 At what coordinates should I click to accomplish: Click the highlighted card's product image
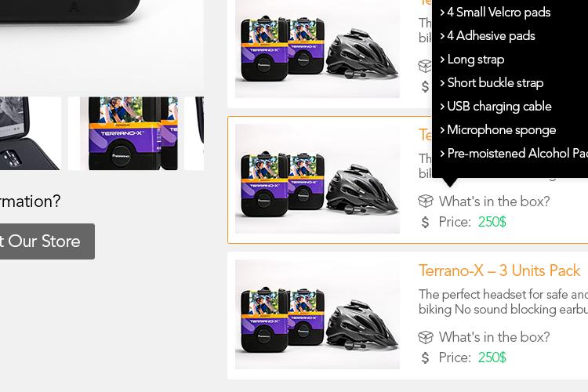[318, 179]
